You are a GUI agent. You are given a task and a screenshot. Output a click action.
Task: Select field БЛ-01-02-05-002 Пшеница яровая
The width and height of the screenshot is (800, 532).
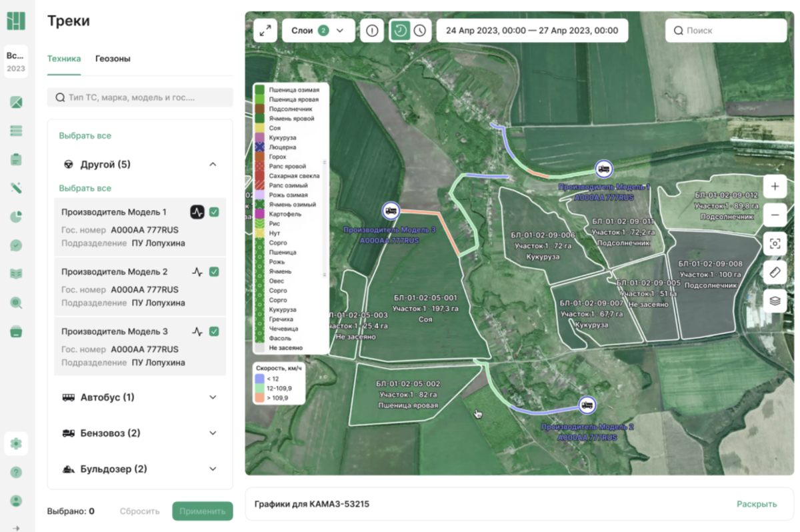coord(408,394)
